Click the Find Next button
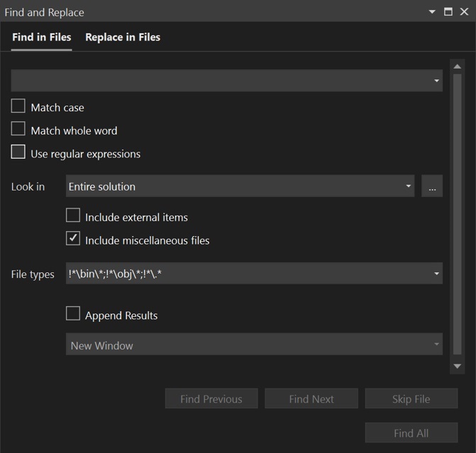Viewport: 476px width, 453px height. point(311,398)
